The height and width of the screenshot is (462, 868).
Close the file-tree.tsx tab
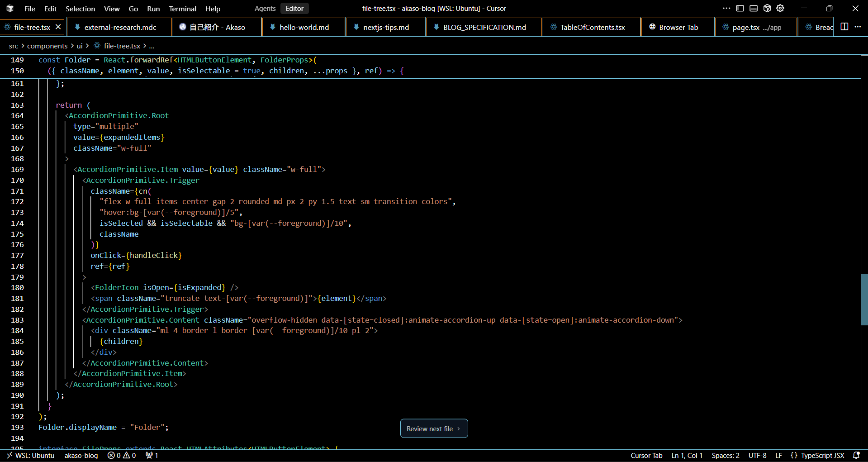(x=58, y=27)
